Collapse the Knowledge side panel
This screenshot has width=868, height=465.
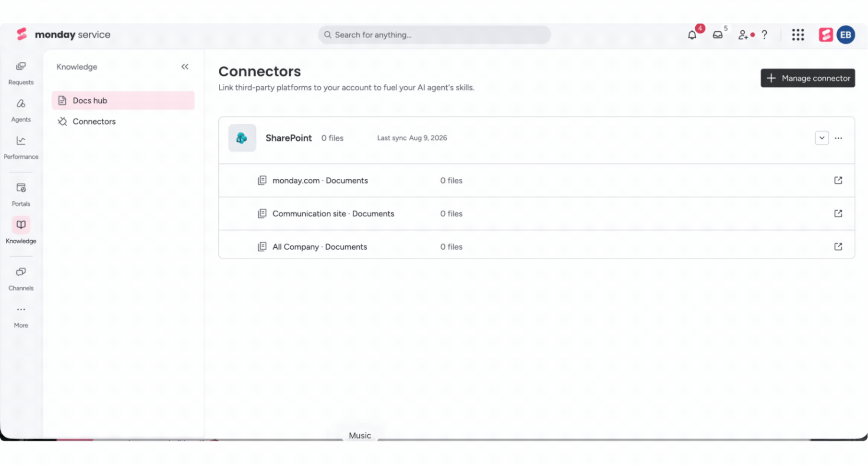(x=185, y=67)
